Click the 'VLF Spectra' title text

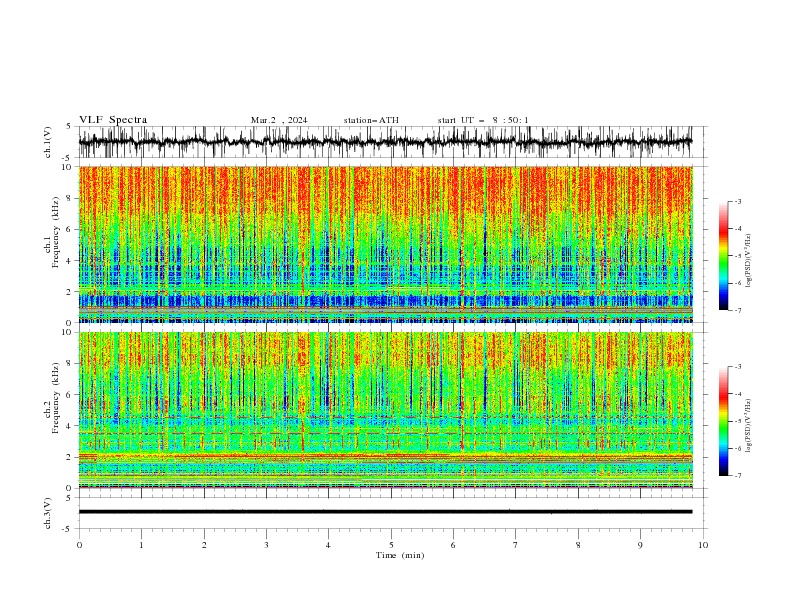click(x=113, y=120)
